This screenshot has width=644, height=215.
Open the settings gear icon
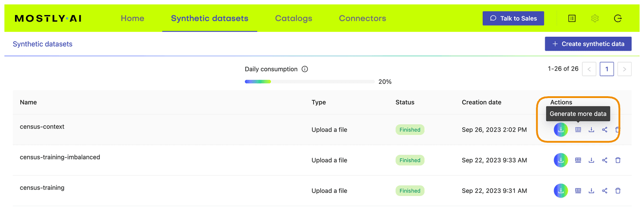[595, 19]
